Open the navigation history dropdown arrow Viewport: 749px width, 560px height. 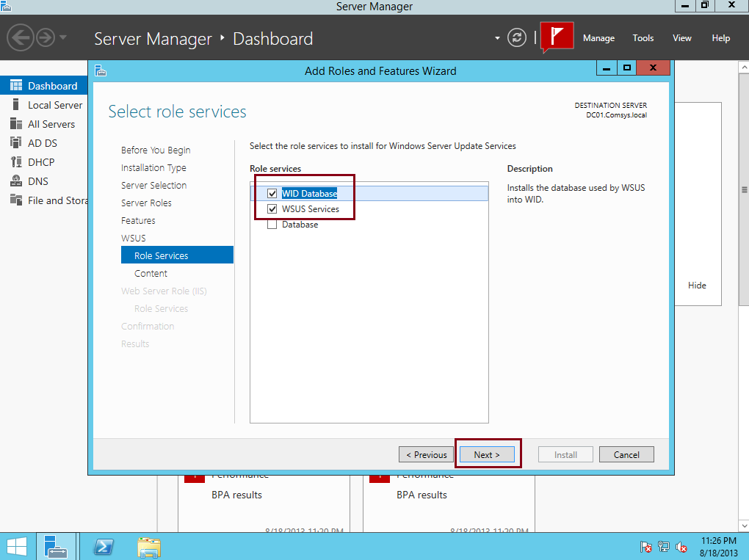tap(63, 37)
